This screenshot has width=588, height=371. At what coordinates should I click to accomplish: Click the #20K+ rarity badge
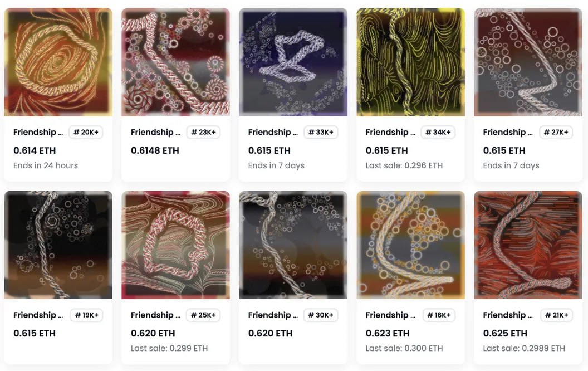tap(86, 132)
